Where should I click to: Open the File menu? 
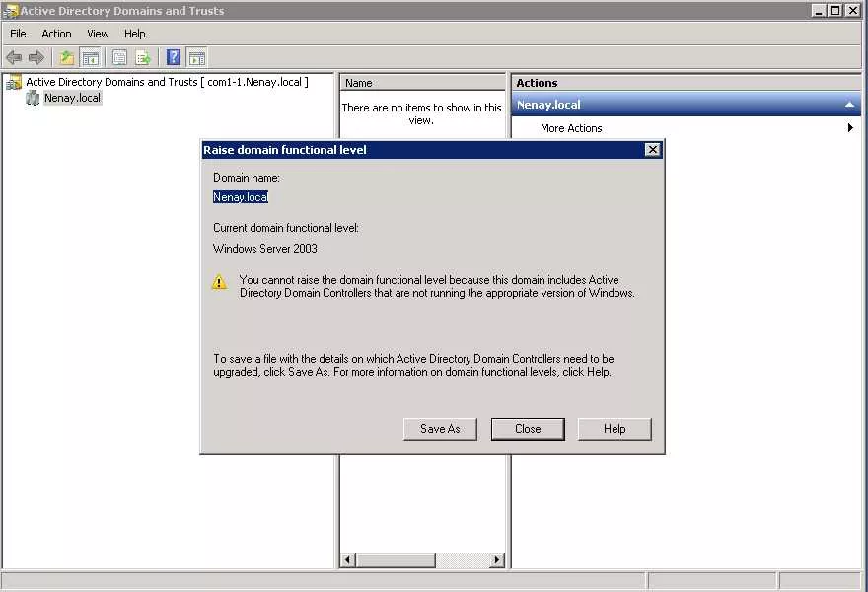tap(18, 34)
